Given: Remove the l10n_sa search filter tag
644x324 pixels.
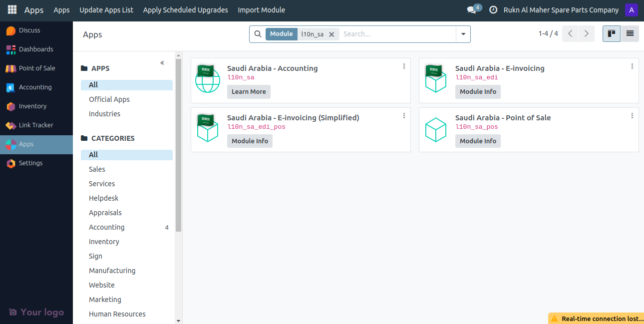Looking at the screenshot, I should pyautogui.click(x=331, y=34).
